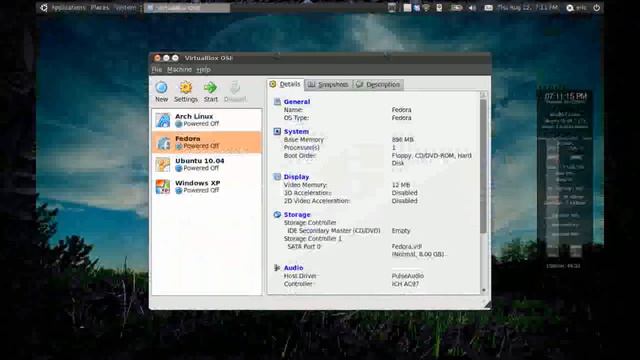Click Powered Off status under Arch Linux
Screen dimensions: 640x360
pyautogui.click(x=198, y=124)
